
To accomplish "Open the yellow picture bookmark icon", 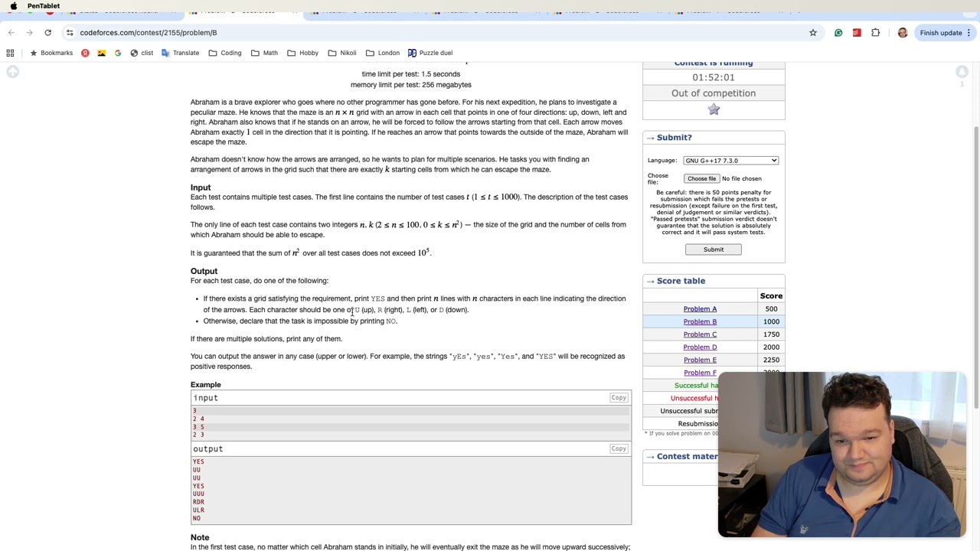I will point(101,53).
